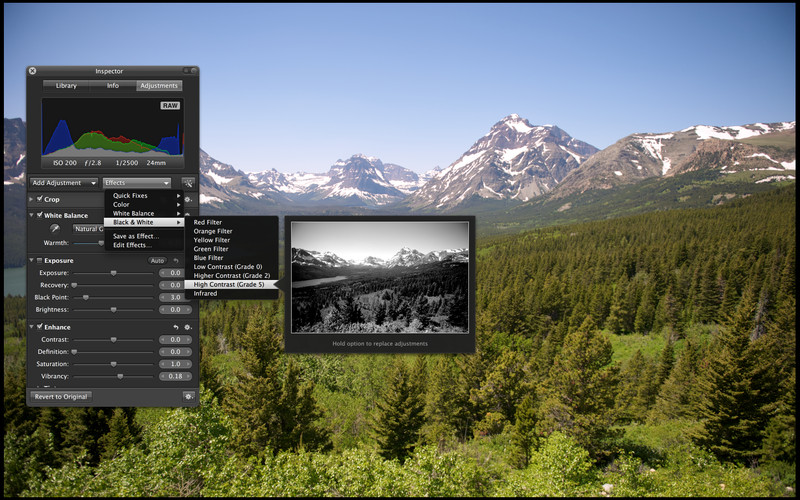Select the White Balance eyedropper tool
Image resolution: width=800 pixels, height=500 pixels.
pos(55,229)
